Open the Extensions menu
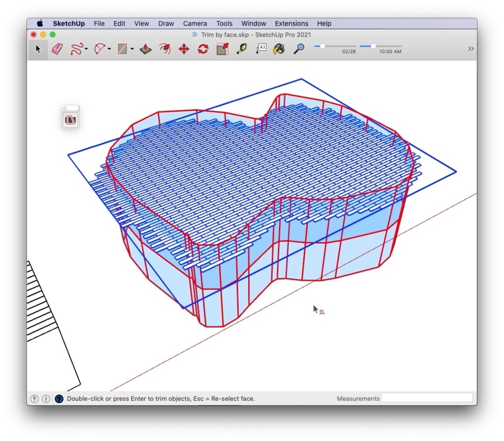504x441 pixels. click(x=291, y=24)
